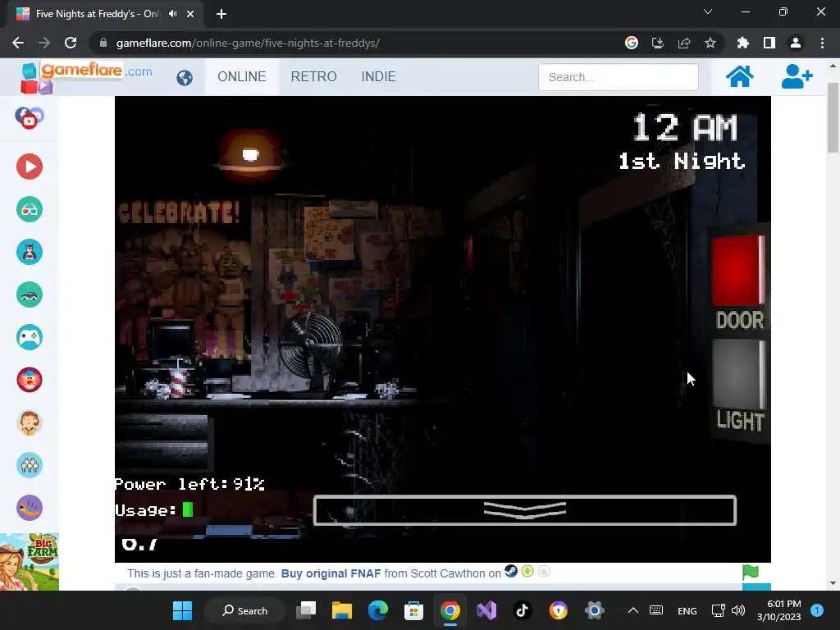Mute the tab via speaker icon
The width and height of the screenshot is (840, 630).
click(x=172, y=14)
